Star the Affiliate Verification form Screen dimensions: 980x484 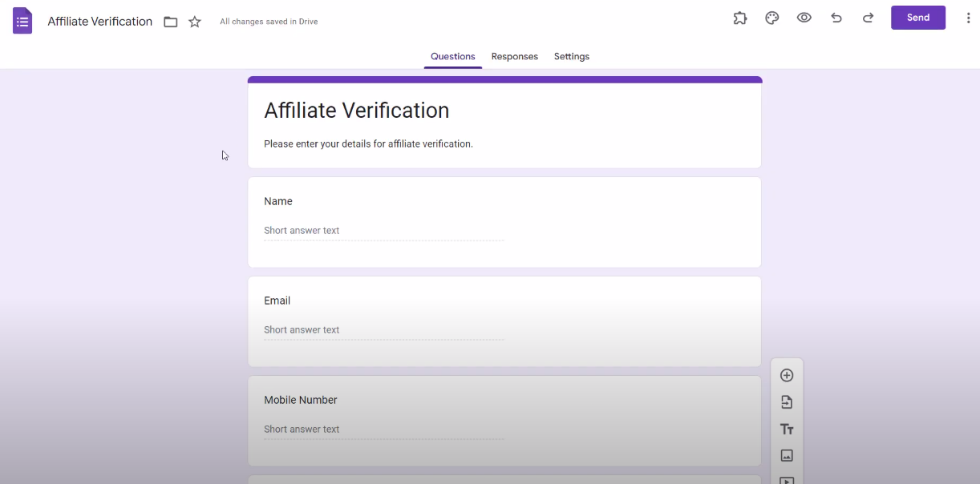195,22
